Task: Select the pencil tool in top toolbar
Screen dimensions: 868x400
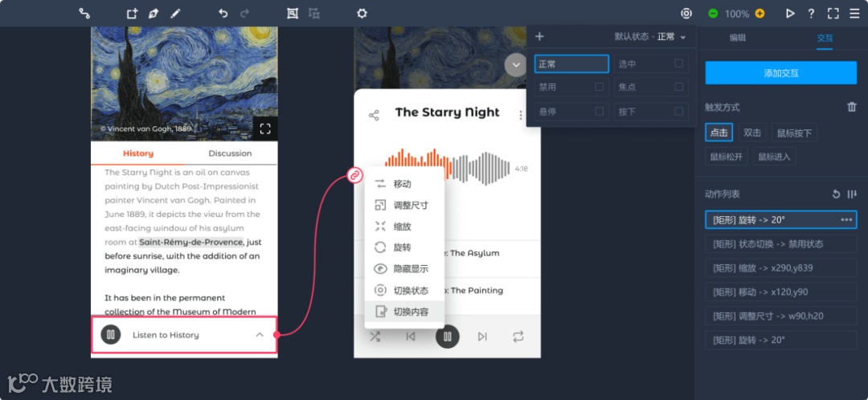Action: tap(175, 14)
